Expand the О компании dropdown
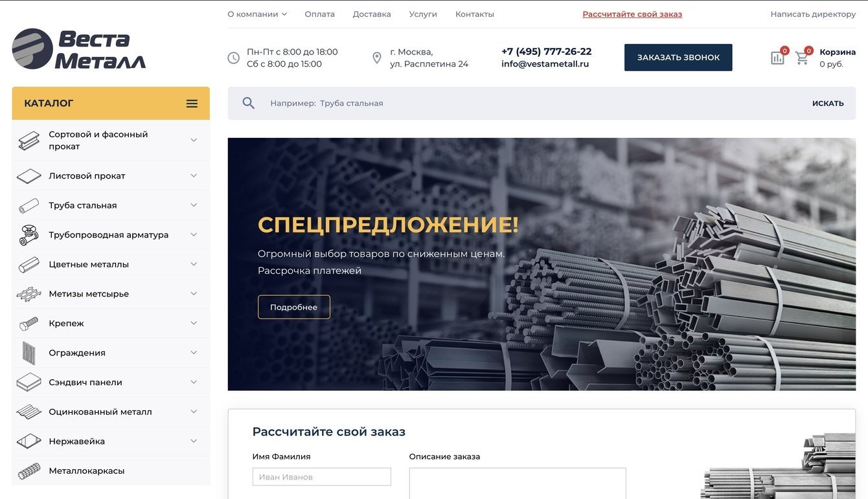This screenshot has width=868, height=499. coord(257,14)
